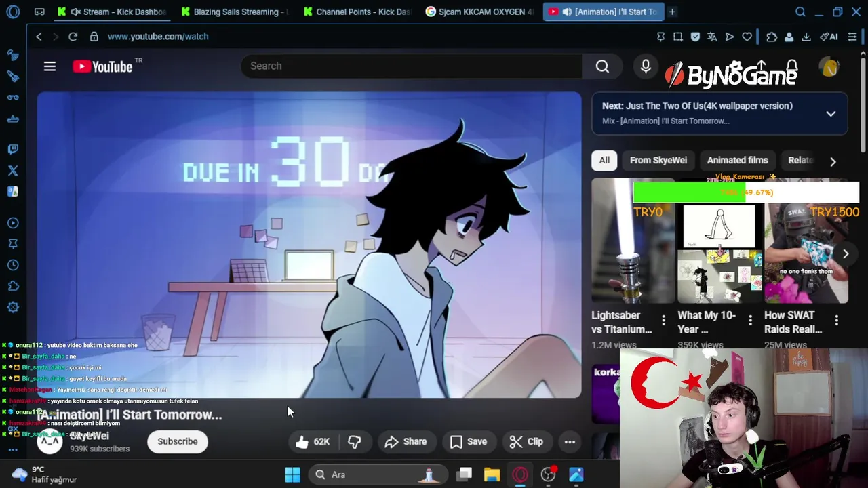Viewport: 868px width, 488px height.
Task: Open OBS Studio from the taskbar
Action: click(x=548, y=474)
